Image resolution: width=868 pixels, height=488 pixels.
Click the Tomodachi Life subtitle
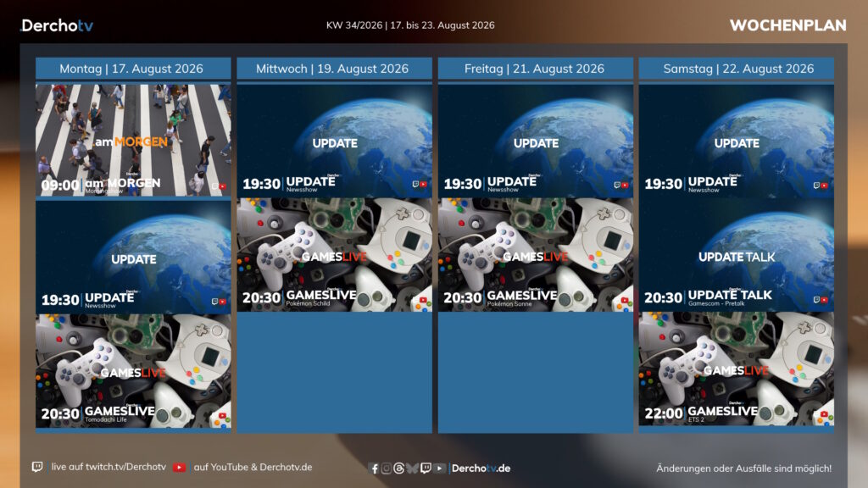coord(106,419)
